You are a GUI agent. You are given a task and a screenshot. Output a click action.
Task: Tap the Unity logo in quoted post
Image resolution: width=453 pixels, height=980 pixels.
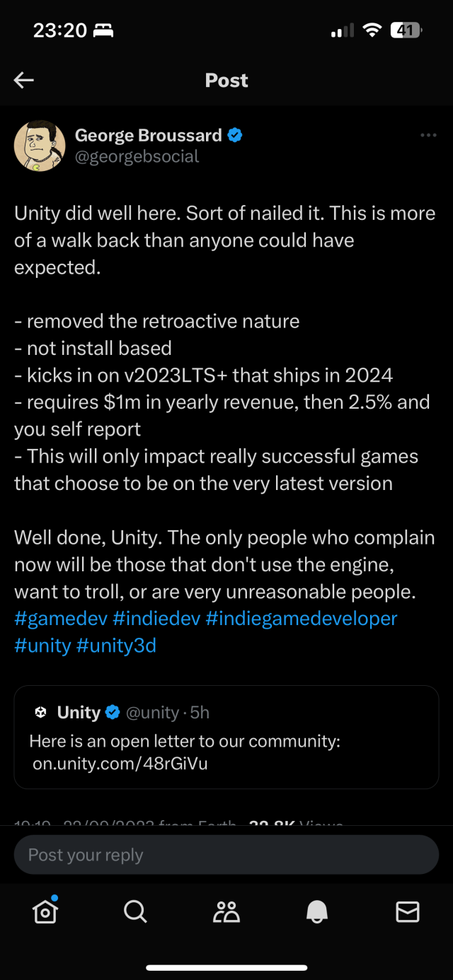[x=40, y=713]
